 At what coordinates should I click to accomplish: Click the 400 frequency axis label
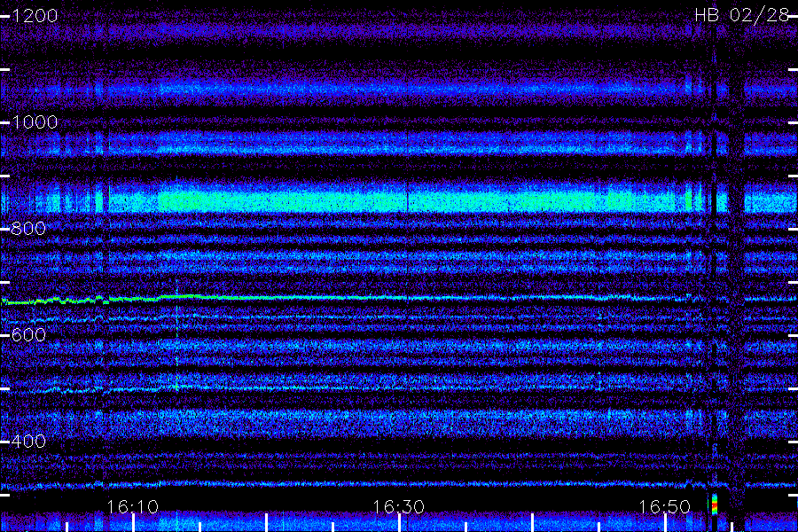[x=28, y=441]
